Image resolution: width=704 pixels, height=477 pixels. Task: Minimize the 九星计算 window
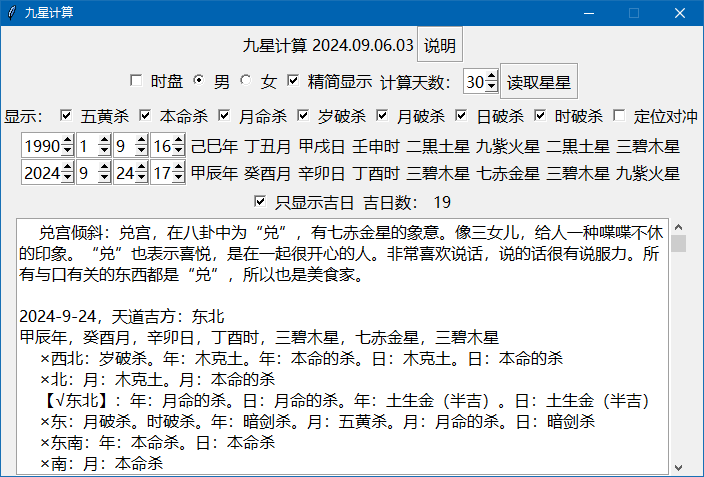pos(589,13)
